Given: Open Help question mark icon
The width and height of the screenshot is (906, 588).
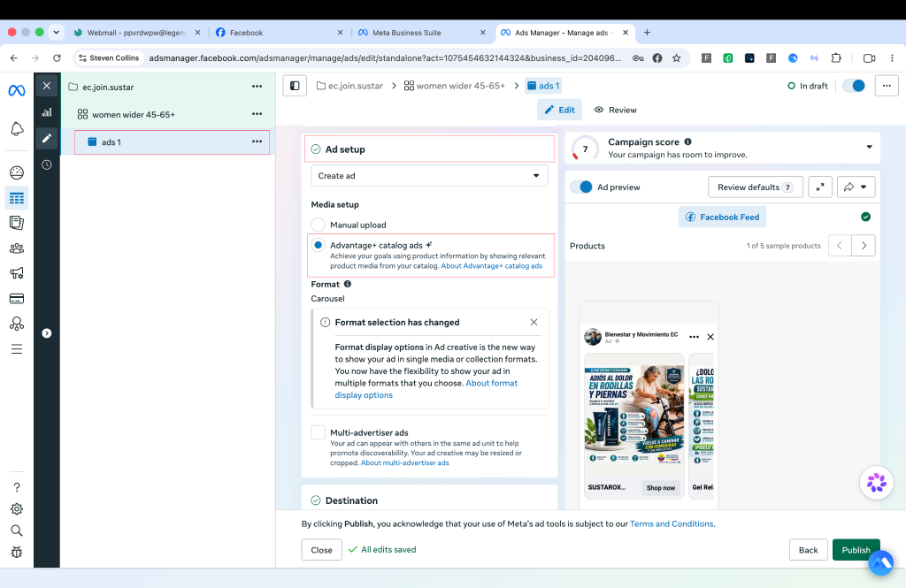Looking at the screenshot, I should (x=17, y=487).
